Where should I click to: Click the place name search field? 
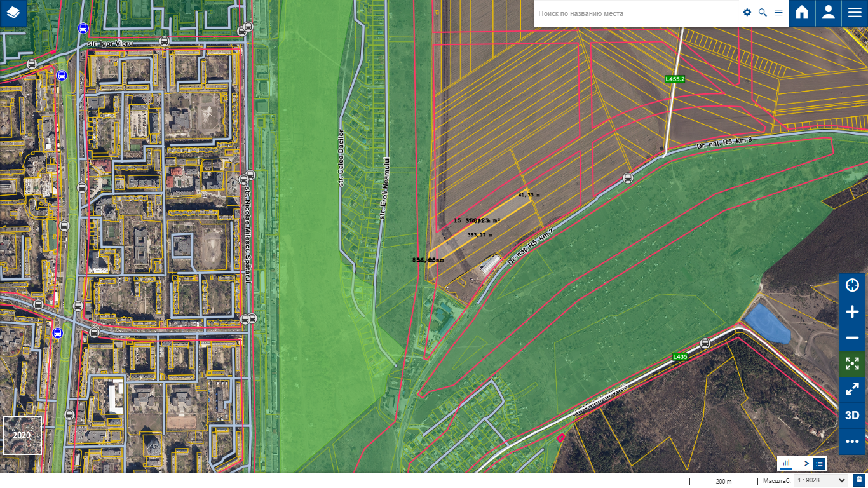[635, 13]
